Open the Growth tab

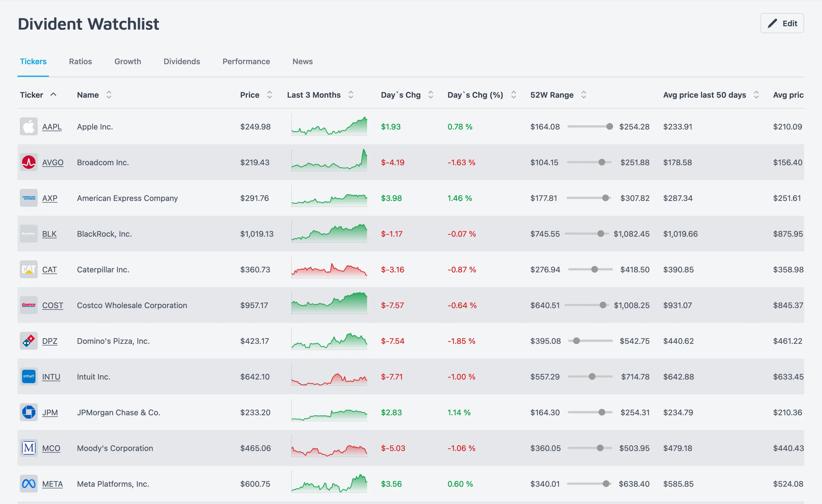point(128,61)
